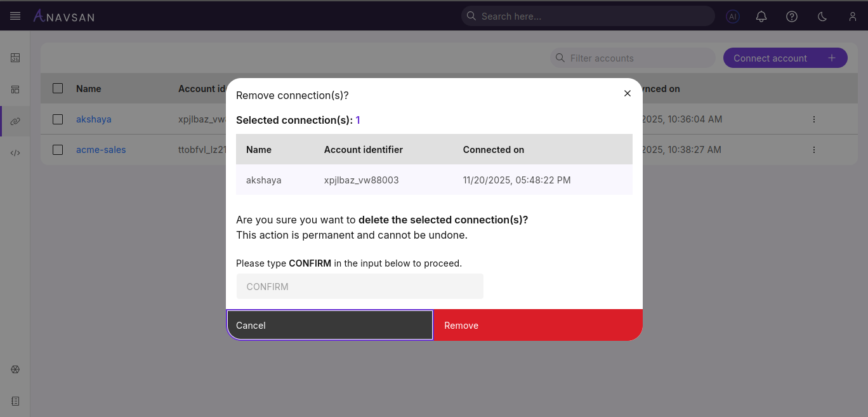Select the checkbox for the acme-sales row
This screenshot has height=417, width=868.
point(57,150)
